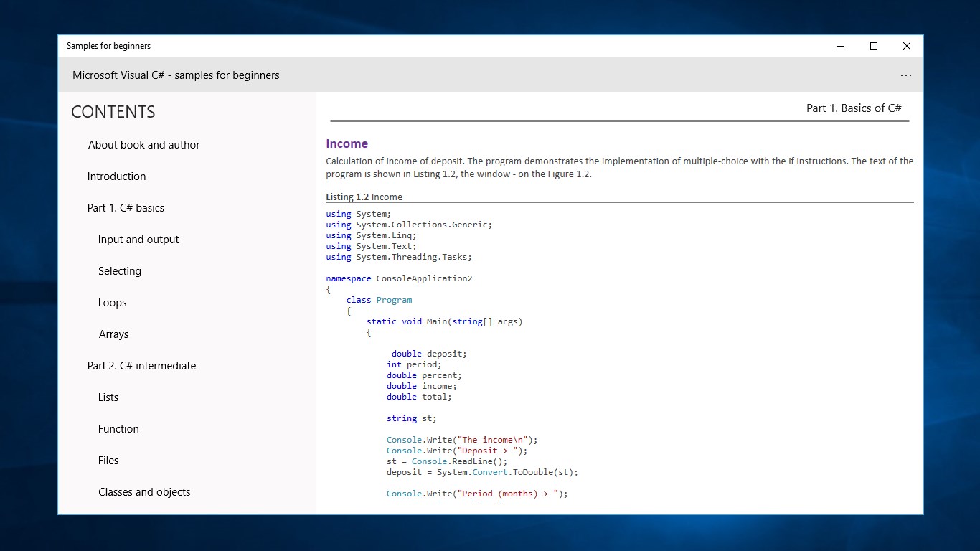Click the window title Samples for beginners

[x=108, y=46]
